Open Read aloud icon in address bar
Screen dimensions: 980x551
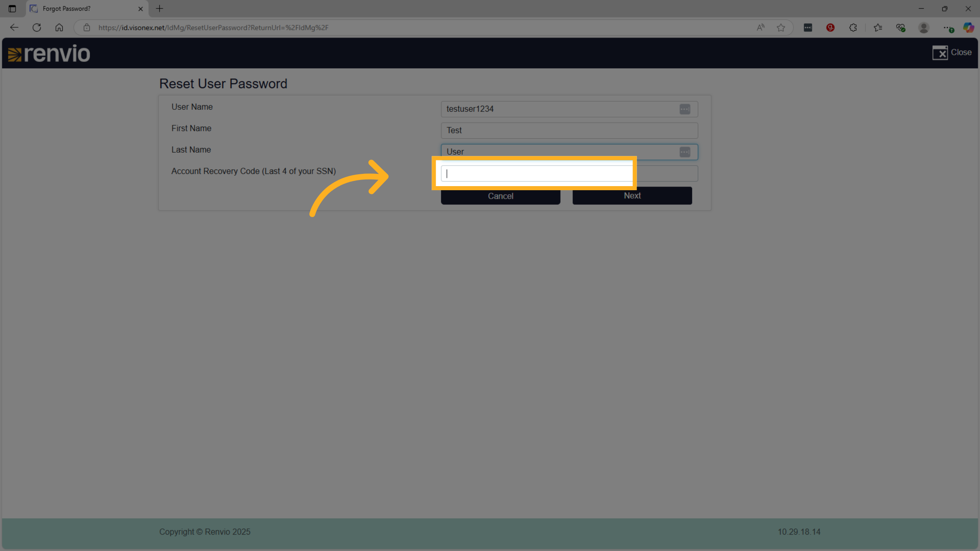coord(760,27)
